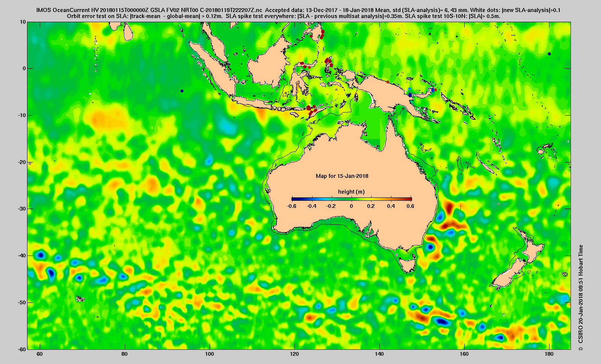The image size is (601, 364).
Task: Click the height colorbar gradient strip
Action: [x=352, y=199]
